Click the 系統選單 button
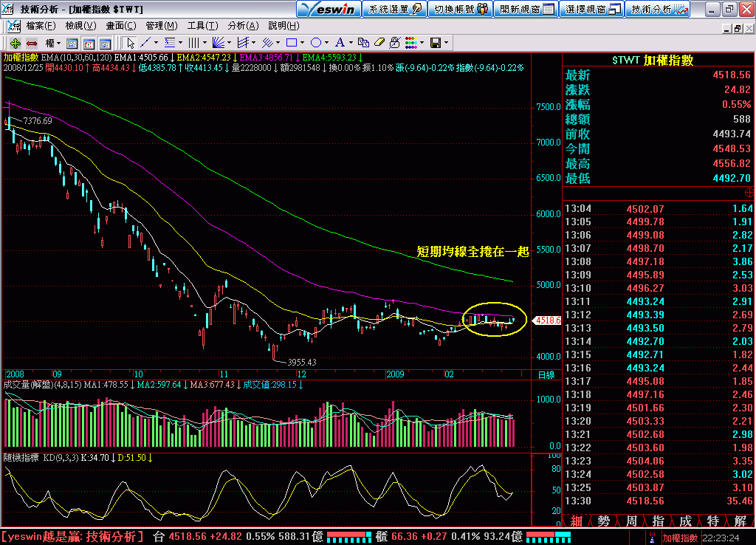The image size is (756, 545). (394, 9)
